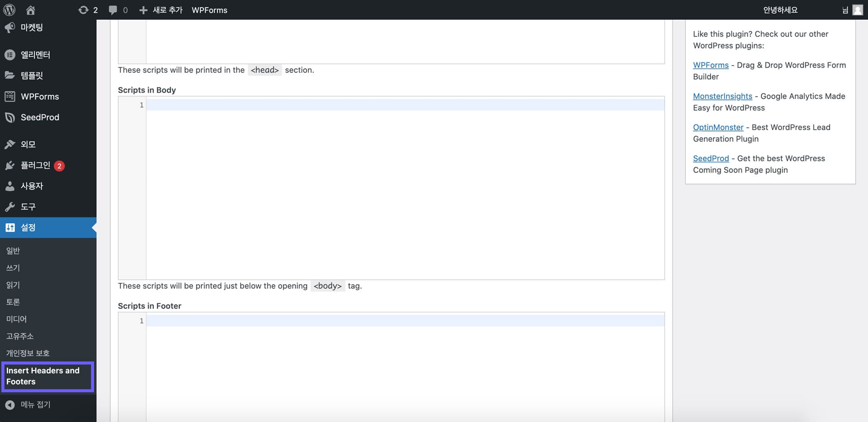Click the plus icon for 새로 추가
The width and height of the screenshot is (868, 422).
point(143,10)
